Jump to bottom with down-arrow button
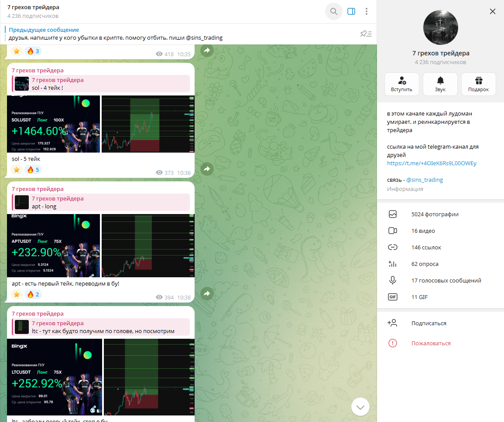 click(x=360, y=407)
